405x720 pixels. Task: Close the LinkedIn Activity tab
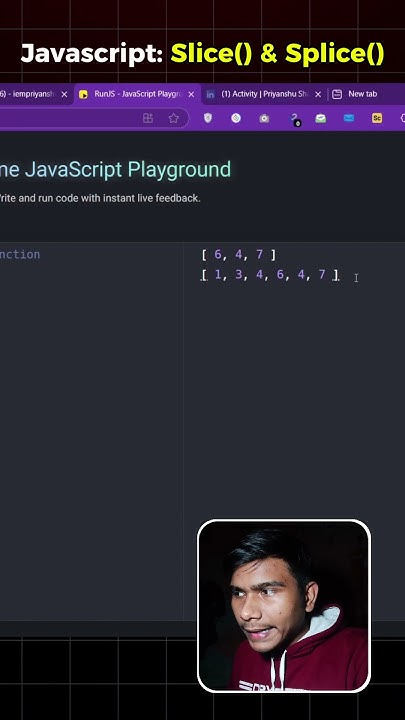pyautogui.click(x=318, y=94)
